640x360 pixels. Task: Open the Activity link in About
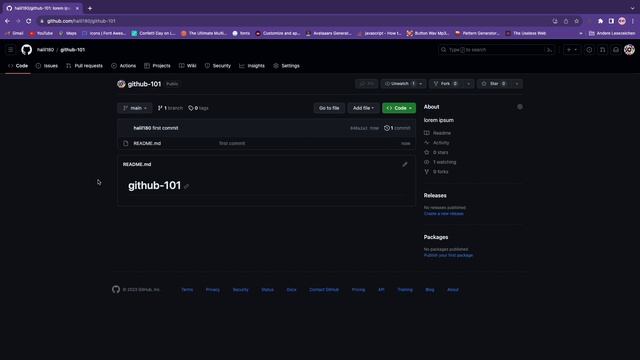tap(437, 143)
